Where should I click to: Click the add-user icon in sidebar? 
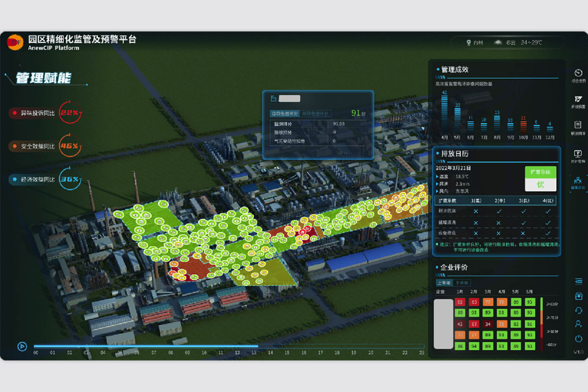[579, 324]
